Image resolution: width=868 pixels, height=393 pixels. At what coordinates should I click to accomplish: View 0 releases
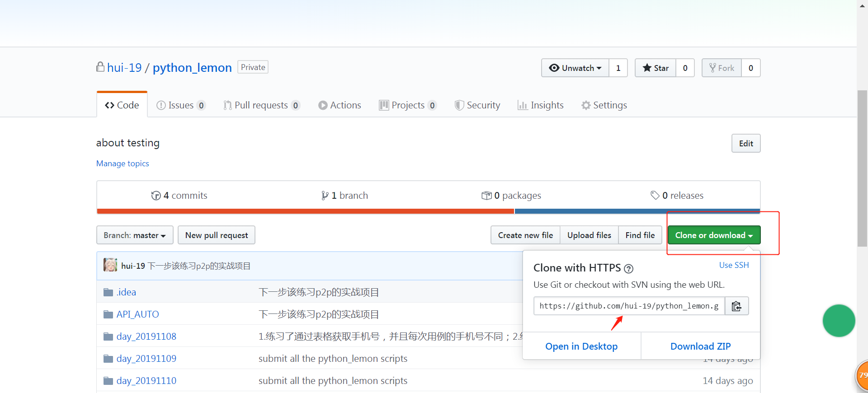click(x=677, y=196)
